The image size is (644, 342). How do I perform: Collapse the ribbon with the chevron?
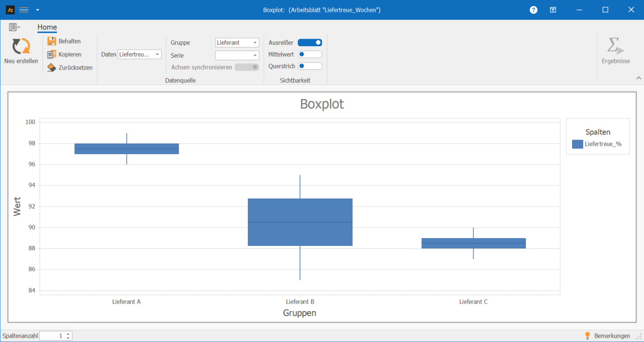(638, 78)
